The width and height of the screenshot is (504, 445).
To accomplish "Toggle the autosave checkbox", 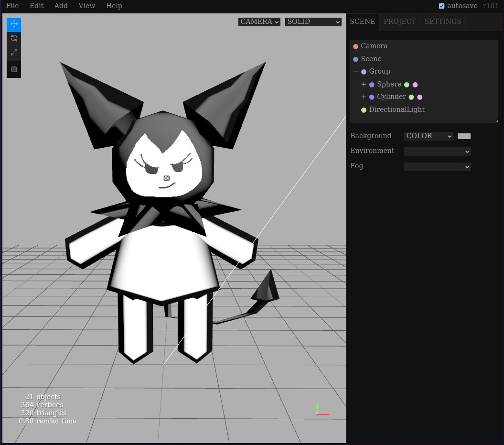I will click(441, 6).
